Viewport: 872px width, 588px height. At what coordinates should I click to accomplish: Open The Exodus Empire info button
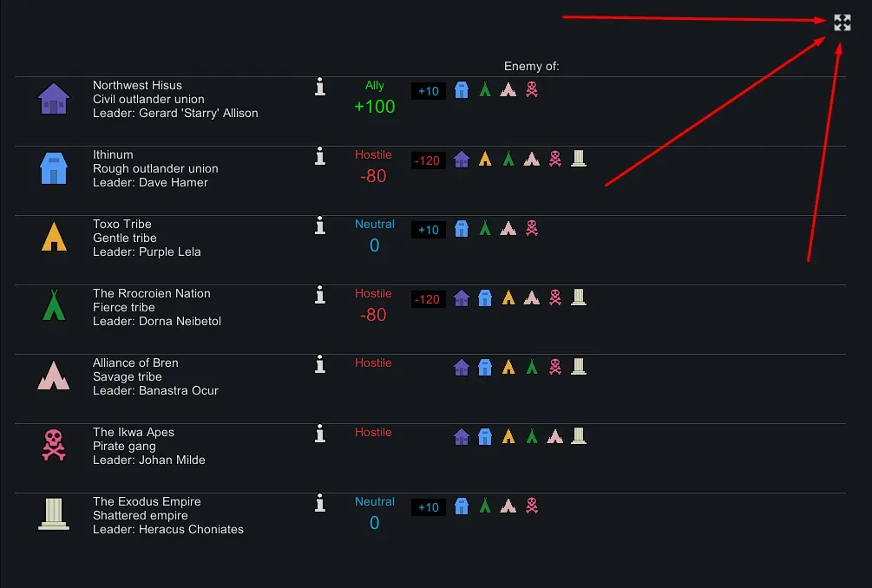[320, 503]
